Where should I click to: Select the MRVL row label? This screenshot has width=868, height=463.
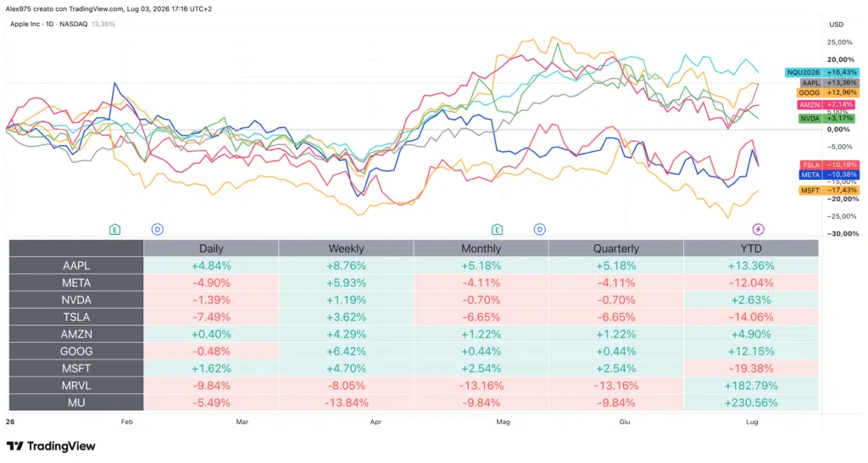(76, 386)
